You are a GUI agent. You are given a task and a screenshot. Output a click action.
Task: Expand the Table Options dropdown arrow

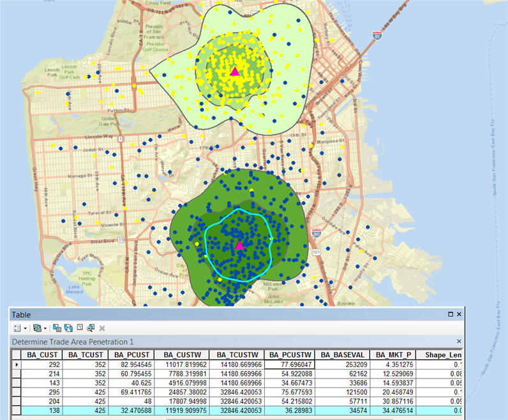pos(26,328)
